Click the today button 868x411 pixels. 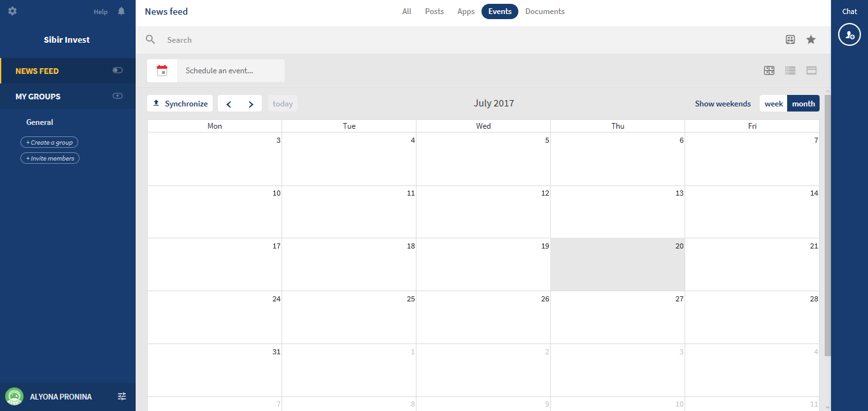click(283, 104)
